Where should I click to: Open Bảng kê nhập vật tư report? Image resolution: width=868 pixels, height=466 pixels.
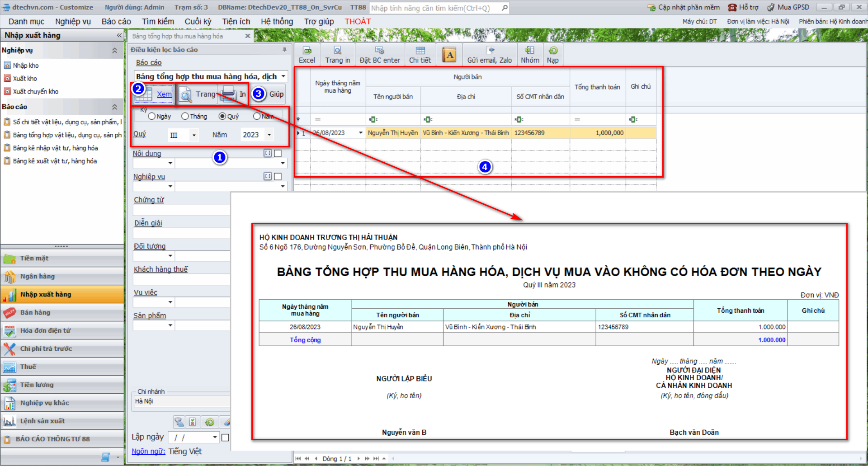[x=55, y=148]
